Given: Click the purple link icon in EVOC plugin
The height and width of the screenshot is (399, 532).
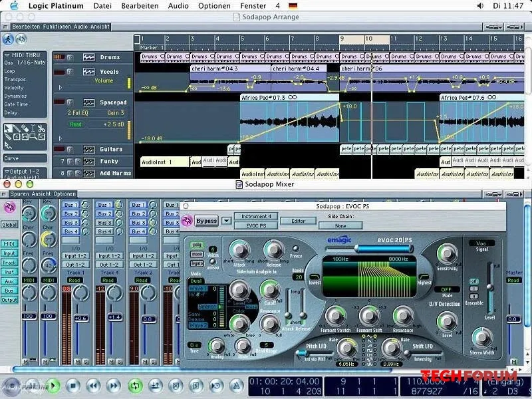Looking at the screenshot, I should pyautogui.click(x=186, y=221).
